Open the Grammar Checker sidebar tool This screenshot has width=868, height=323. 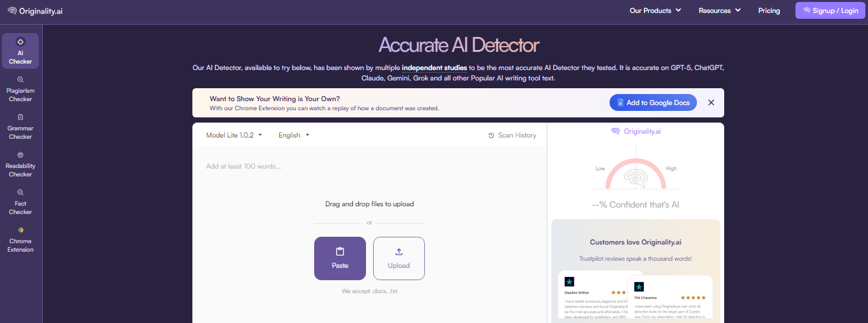[21, 126]
